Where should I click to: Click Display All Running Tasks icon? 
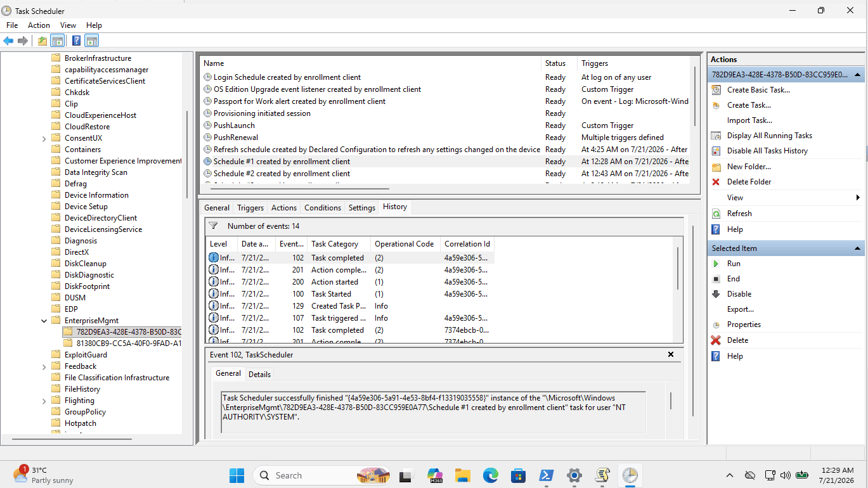(716, 136)
